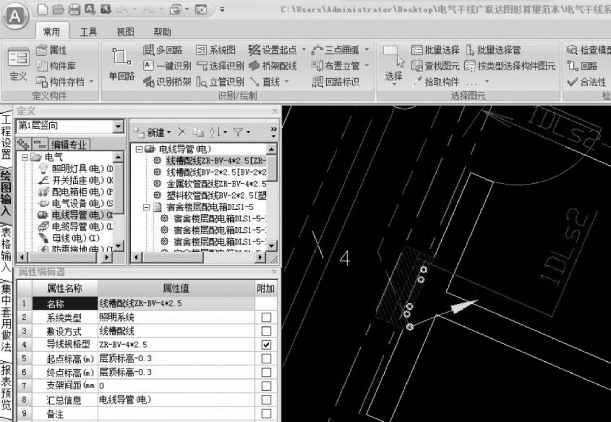611x422 pixels.
Task: Click the delete X icon beside 新建
Action: pyautogui.click(x=182, y=131)
